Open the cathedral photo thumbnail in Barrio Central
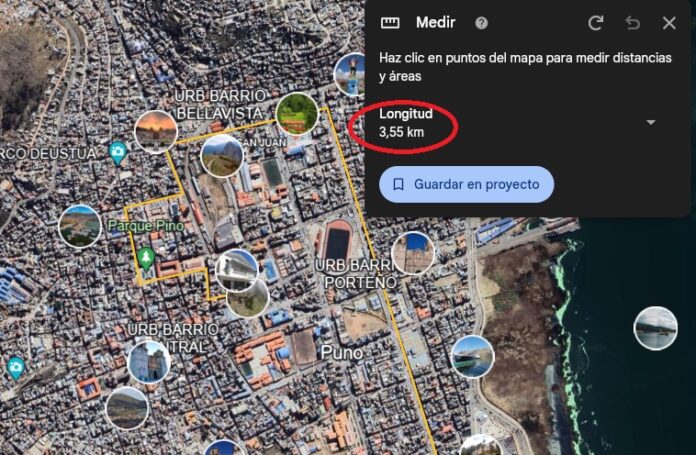This screenshot has height=455, width=696. [149, 362]
